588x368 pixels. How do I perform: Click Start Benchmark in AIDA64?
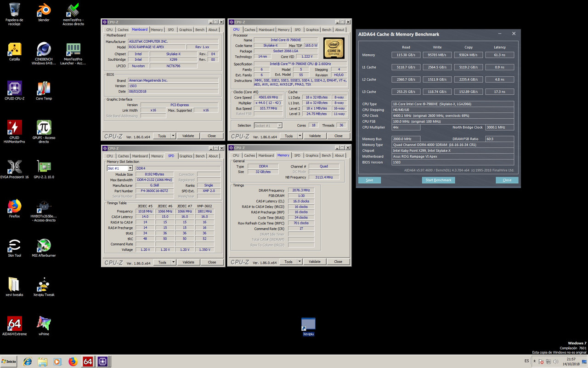pos(438,180)
